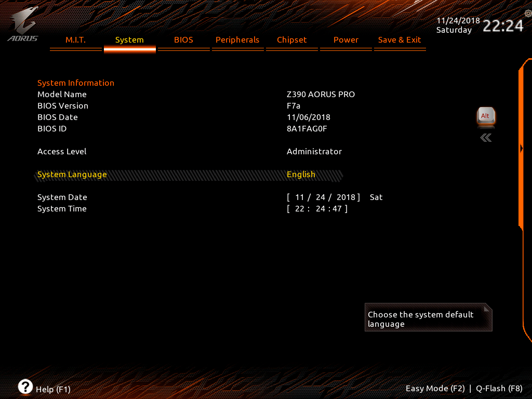
Task: Switch to the BIOS tab
Action: pos(183,40)
